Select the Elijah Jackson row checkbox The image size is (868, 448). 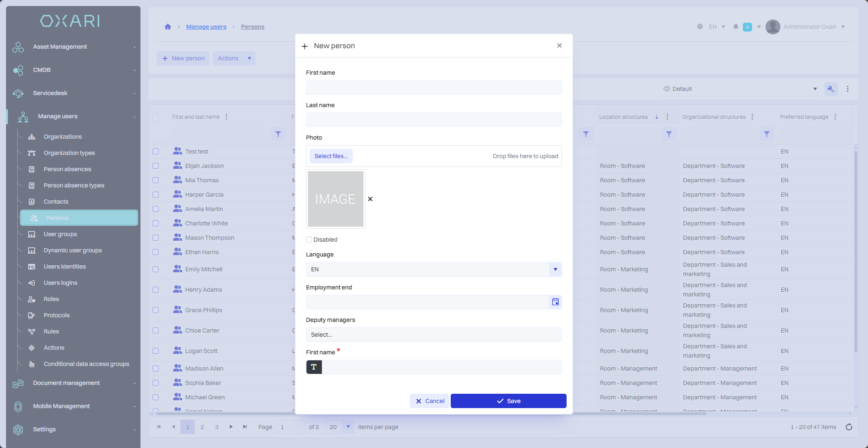coord(156,166)
